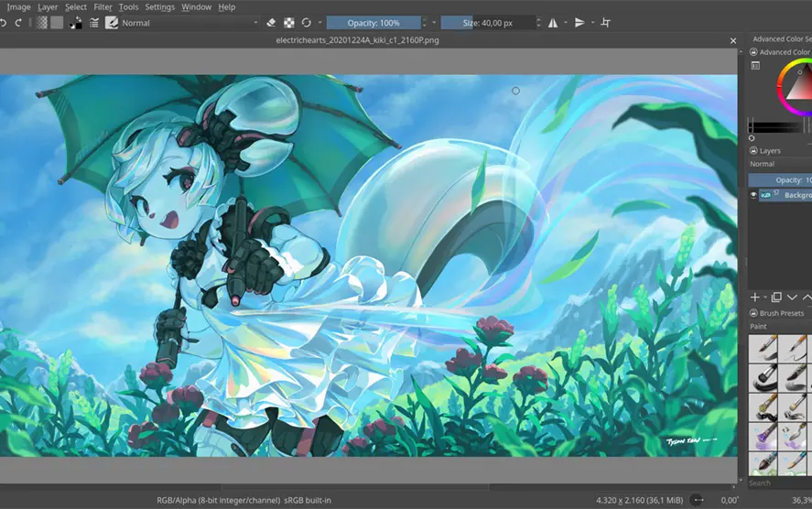Close the electrichearts image document tab
Image resolution: width=812 pixels, height=509 pixels.
click(x=732, y=40)
